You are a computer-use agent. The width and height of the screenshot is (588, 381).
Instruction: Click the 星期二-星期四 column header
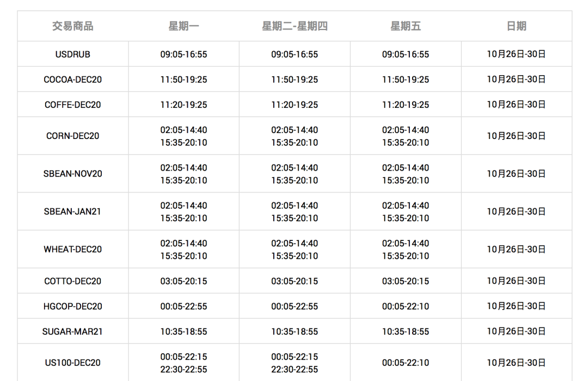point(295,26)
